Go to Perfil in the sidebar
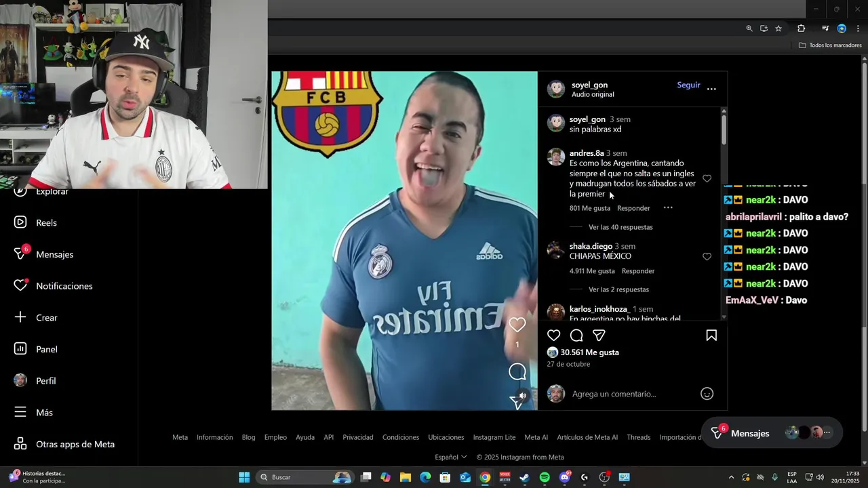Viewport: 868px width, 488px height. [35, 380]
